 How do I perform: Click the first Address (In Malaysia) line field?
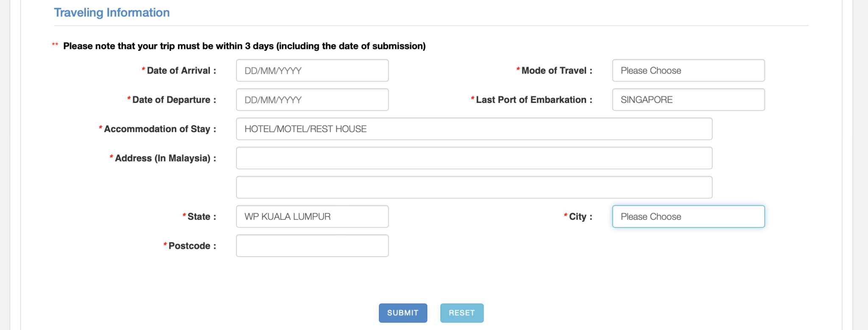point(473,158)
